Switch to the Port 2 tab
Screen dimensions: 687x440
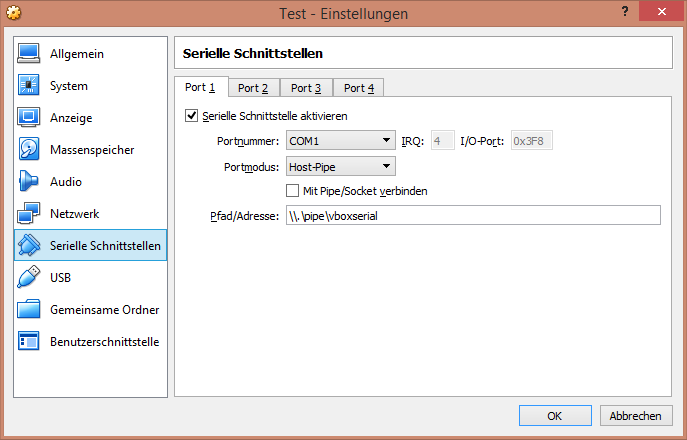[253, 88]
